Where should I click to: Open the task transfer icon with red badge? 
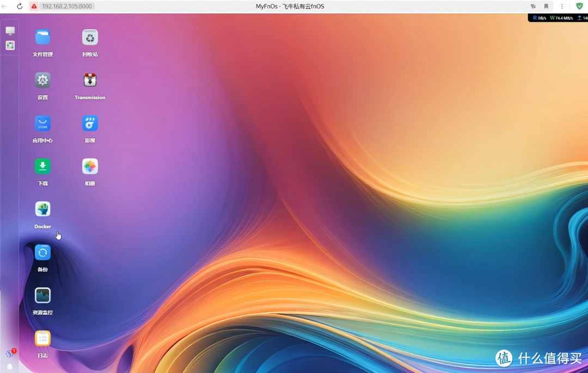click(x=9, y=354)
